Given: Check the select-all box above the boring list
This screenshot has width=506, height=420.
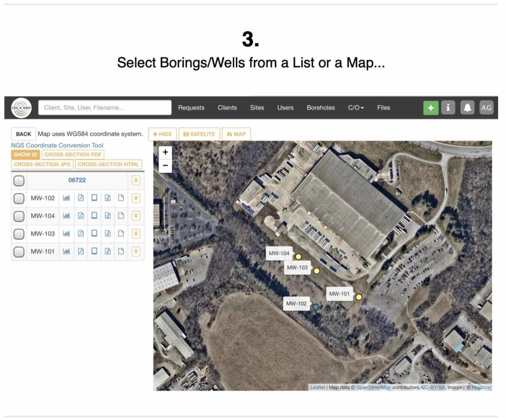Looking at the screenshot, I should 20,181.
